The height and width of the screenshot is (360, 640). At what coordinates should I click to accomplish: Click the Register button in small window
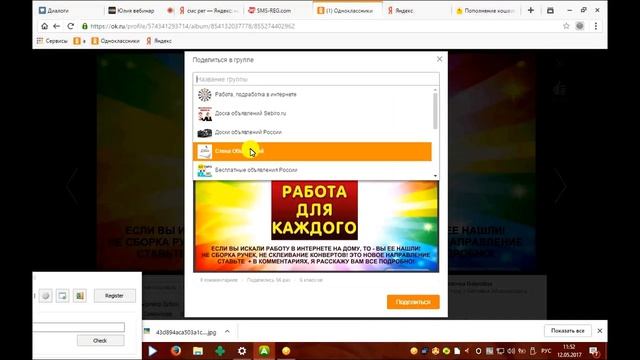click(115, 296)
